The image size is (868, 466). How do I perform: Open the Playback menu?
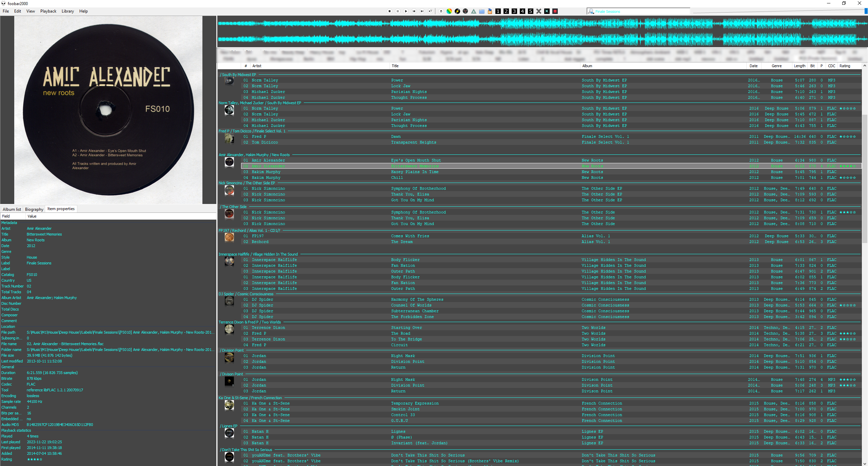[x=48, y=11]
